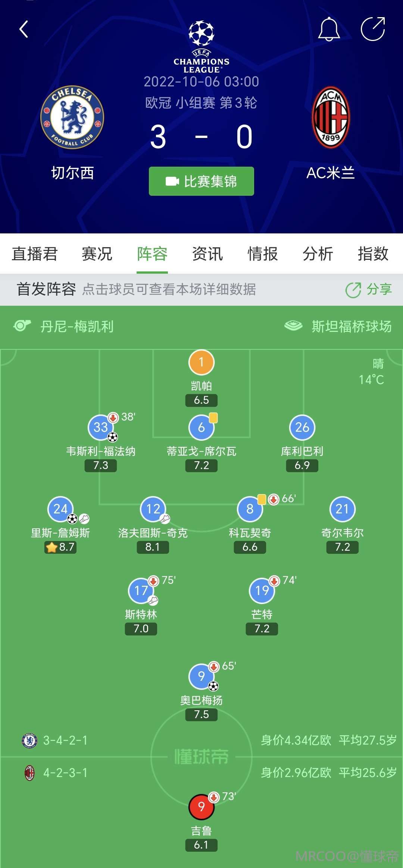The width and height of the screenshot is (403, 868).
Task: Share lineup via 分享 button
Action: coord(369,289)
